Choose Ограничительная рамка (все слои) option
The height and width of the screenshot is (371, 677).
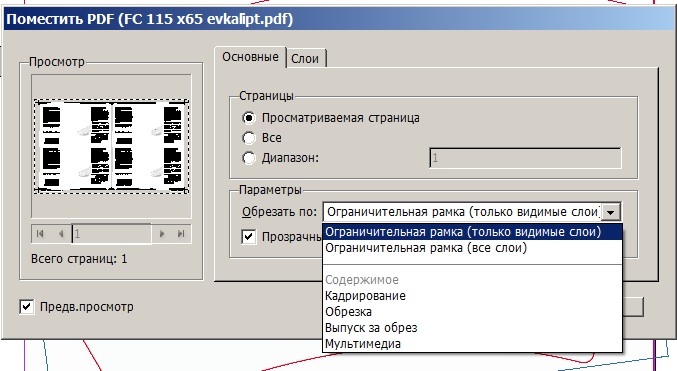tap(472, 248)
